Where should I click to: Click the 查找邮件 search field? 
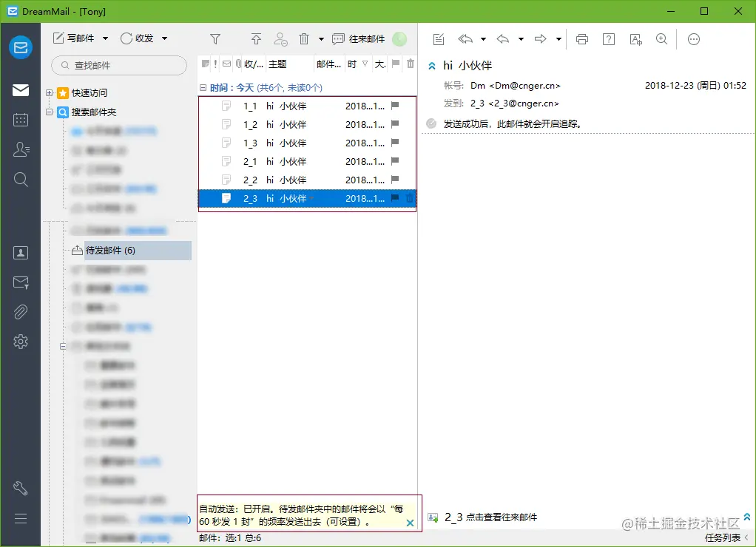pos(119,65)
